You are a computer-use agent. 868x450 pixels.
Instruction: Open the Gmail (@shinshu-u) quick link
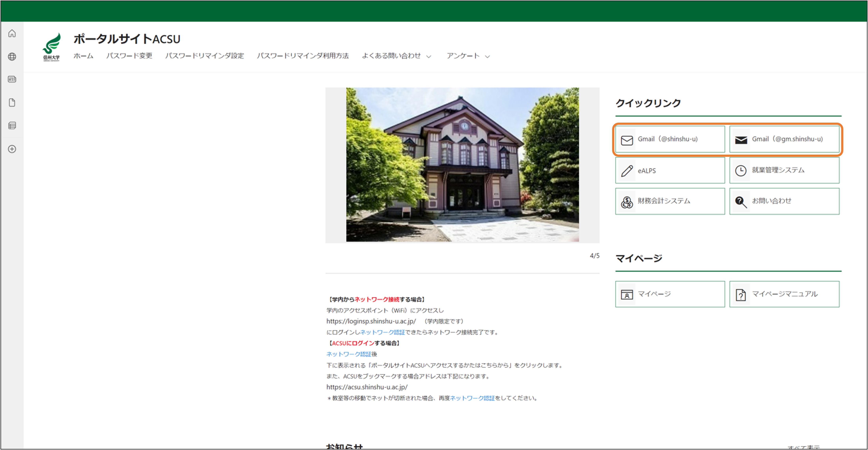670,139
